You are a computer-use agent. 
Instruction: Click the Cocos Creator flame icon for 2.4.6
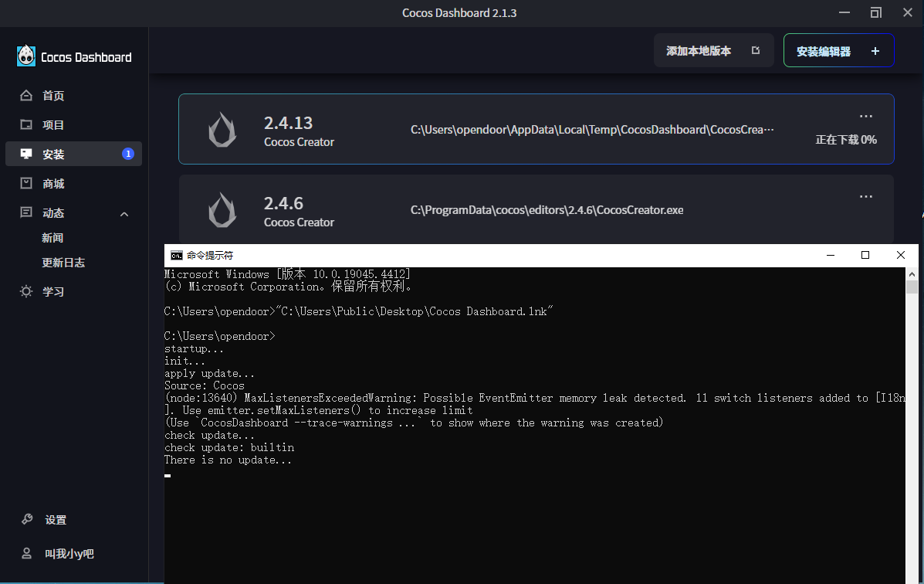click(222, 209)
